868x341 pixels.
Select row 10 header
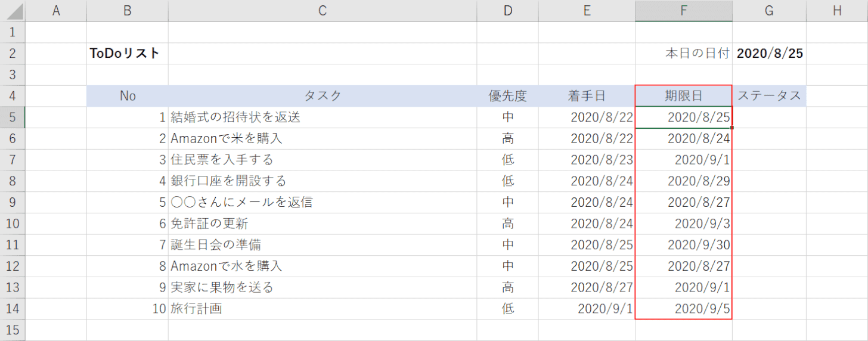point(13,224)
